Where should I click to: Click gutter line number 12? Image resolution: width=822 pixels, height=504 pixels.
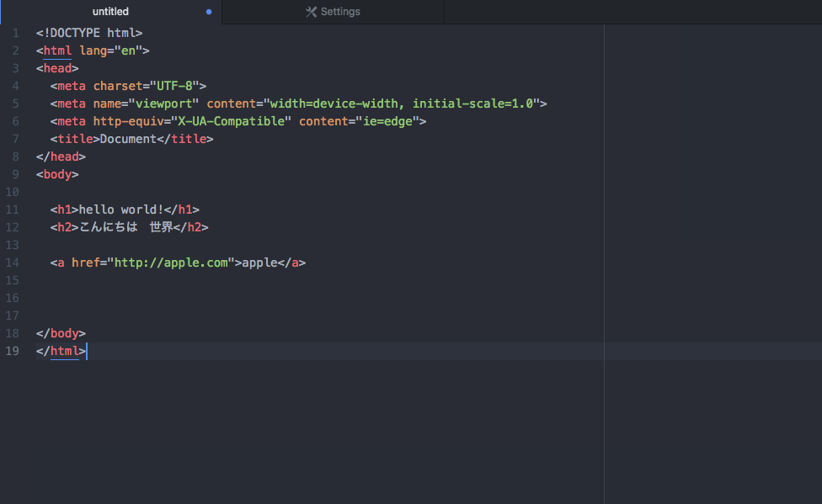point(12,227)
